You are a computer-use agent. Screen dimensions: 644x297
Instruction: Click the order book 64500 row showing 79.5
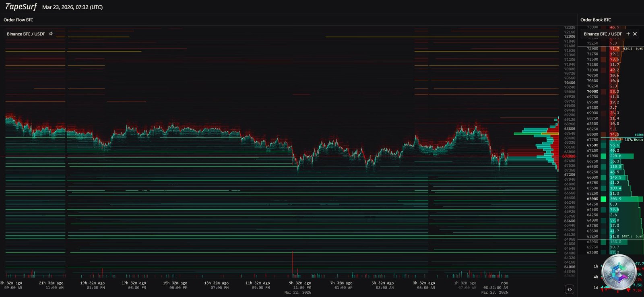click(x=611, y=210)
